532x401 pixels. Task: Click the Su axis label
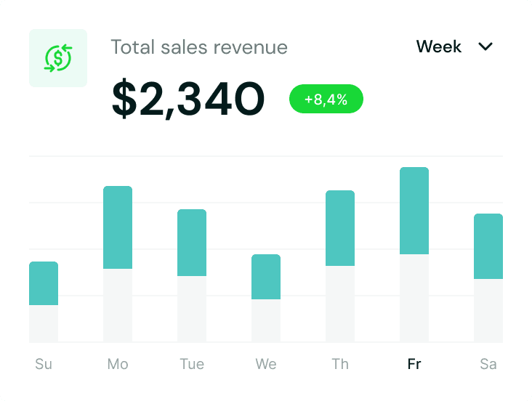tap(44, 364)
